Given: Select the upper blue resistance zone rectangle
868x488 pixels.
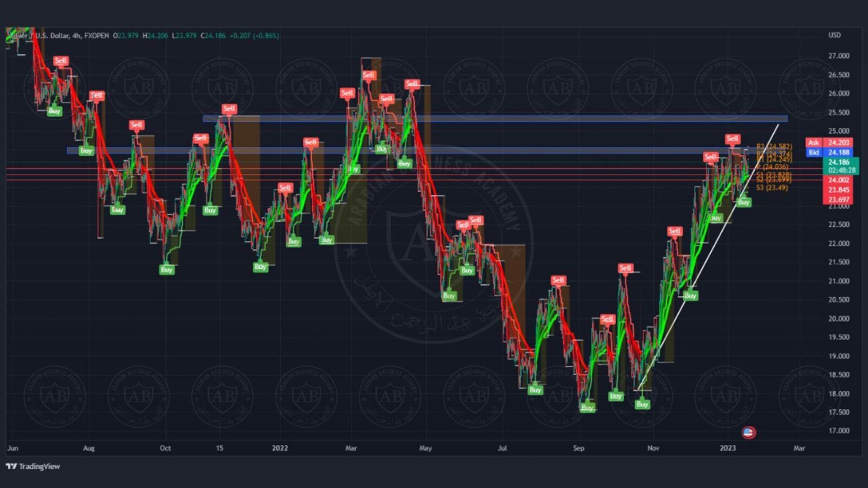Looking at the screenshot, I should click(495, 119).
